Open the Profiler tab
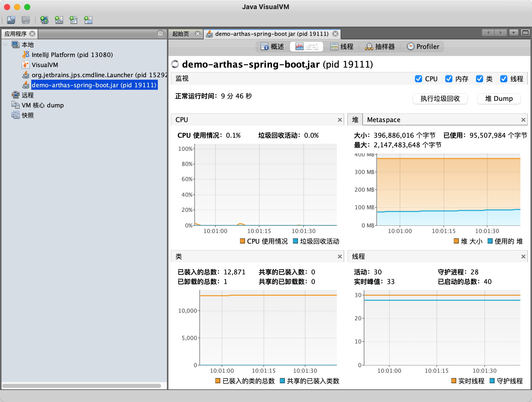The width and height of the screenshot is (532, 402). [x=423, y=47]
